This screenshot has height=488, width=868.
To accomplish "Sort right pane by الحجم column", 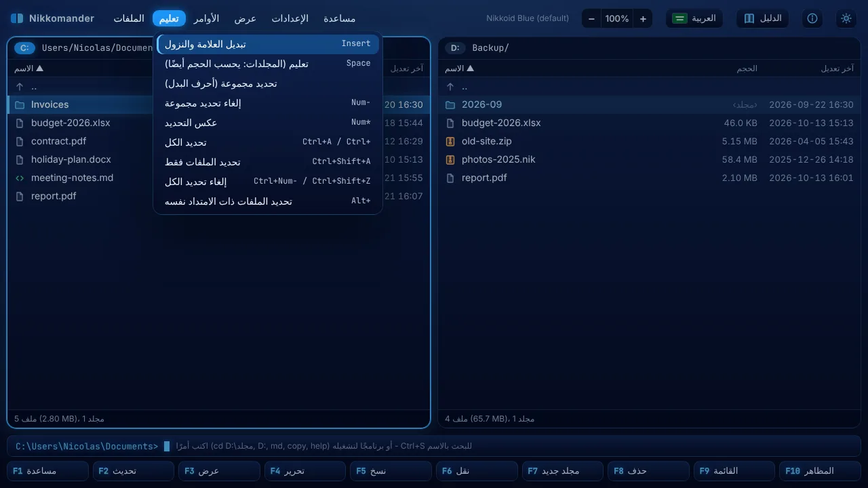I will (x=747, y=68).
